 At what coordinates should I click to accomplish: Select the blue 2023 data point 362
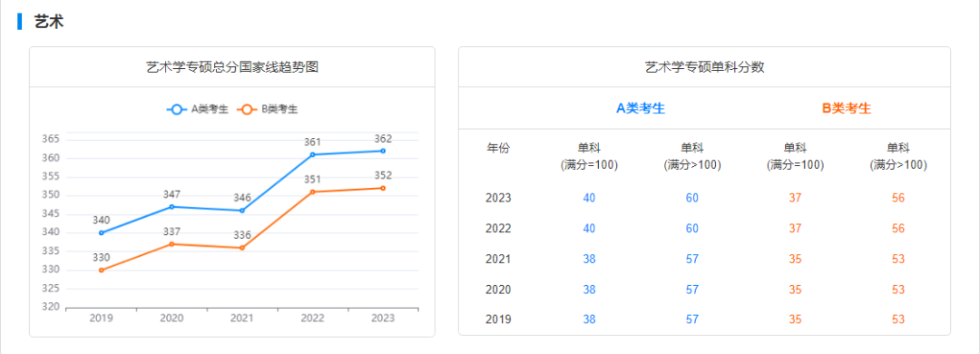(x=383, y=151)
